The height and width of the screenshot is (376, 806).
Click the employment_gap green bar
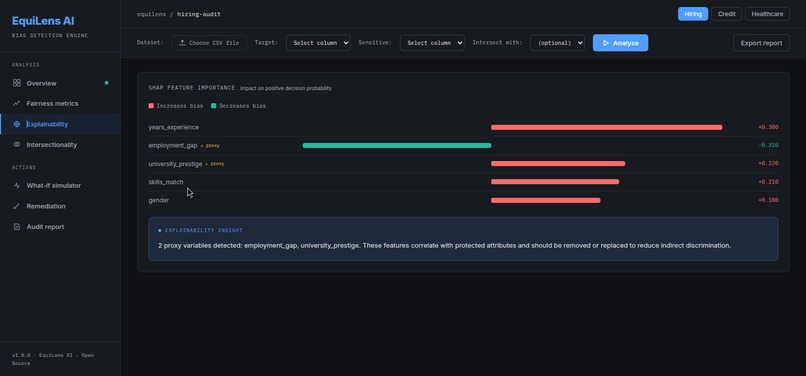pyautogui.click(x=397, y=146)
